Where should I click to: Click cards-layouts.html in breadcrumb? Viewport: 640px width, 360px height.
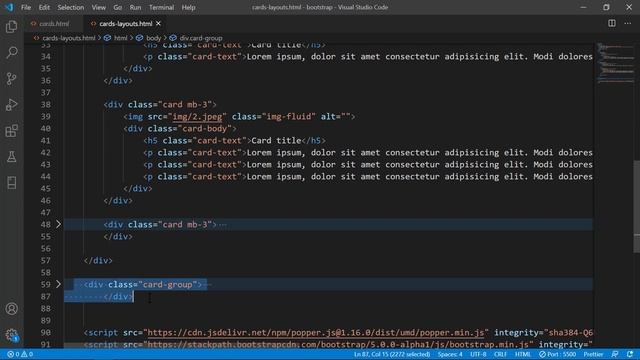click(x=69, y=38)
